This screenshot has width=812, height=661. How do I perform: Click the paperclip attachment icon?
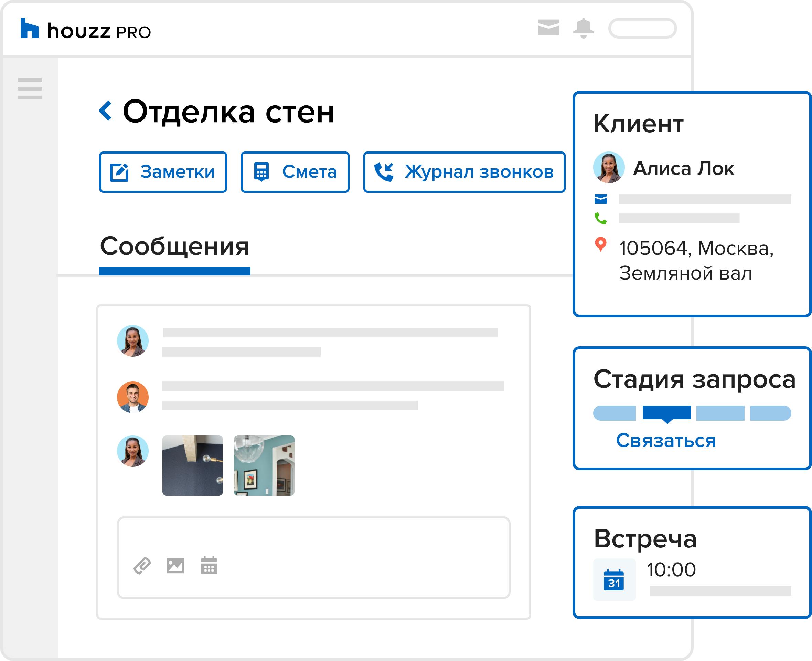142,566
